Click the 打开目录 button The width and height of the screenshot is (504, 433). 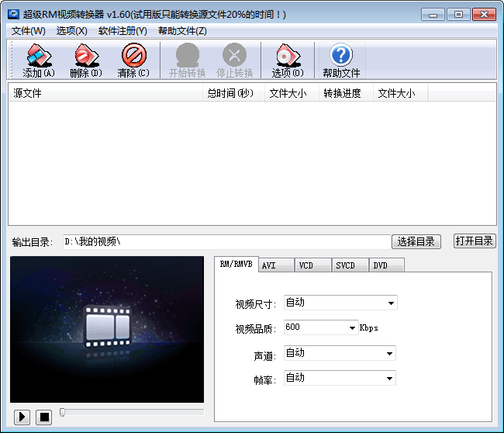[475, 241]
